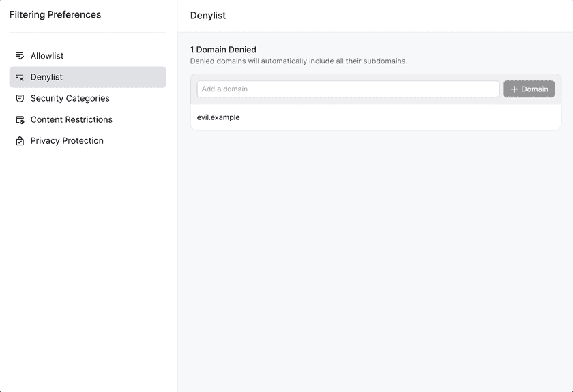Click the Domain button label
The image size is (573, 392).
pos(535,89)
